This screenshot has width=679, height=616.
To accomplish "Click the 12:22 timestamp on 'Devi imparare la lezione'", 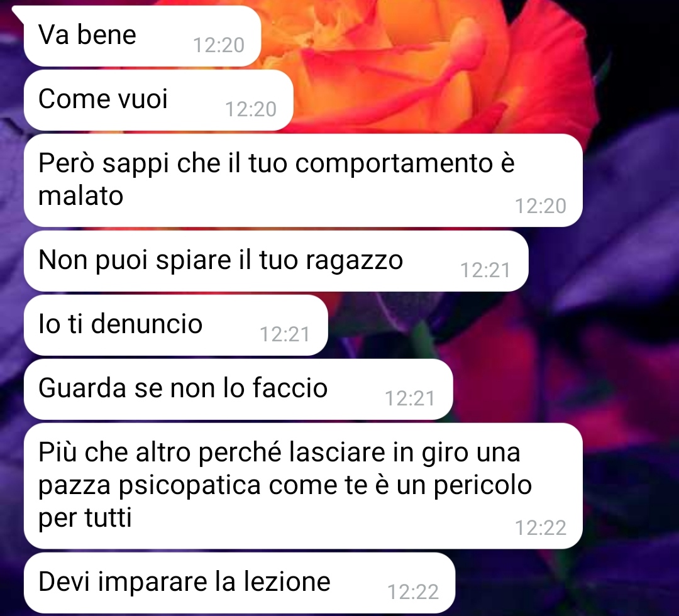I will click(413, 591).
